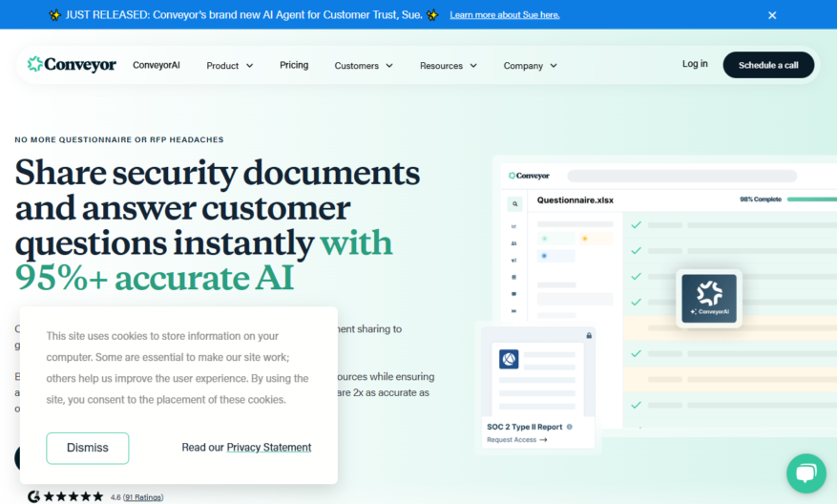Viewport: 837px width, 504px height.
Task: Click Learn more about Sue here link
Action: coord(505,15)
